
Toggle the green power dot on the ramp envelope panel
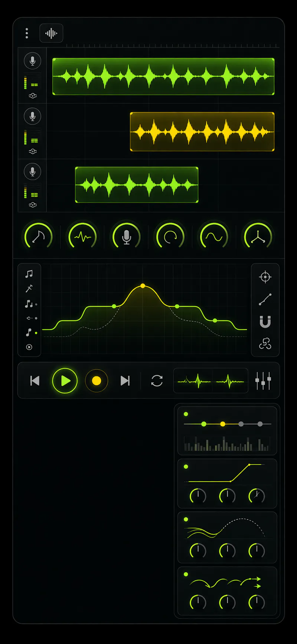(186, 467)
